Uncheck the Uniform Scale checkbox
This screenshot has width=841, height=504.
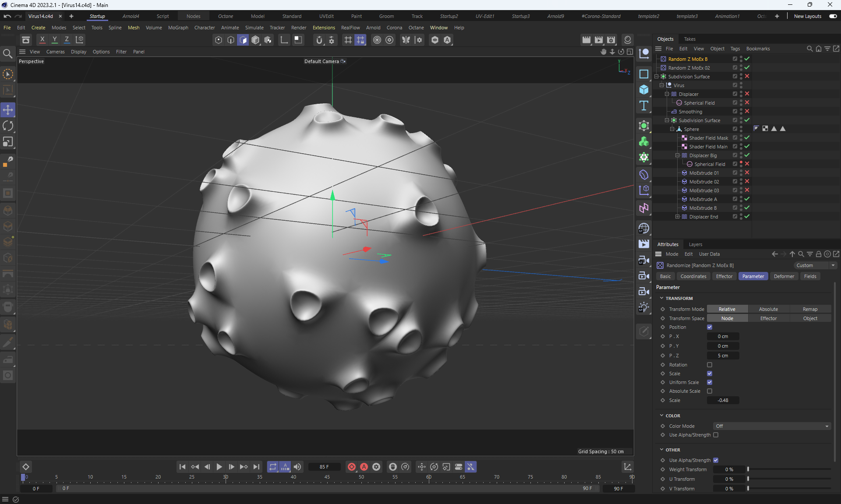(x=710, y=382)
